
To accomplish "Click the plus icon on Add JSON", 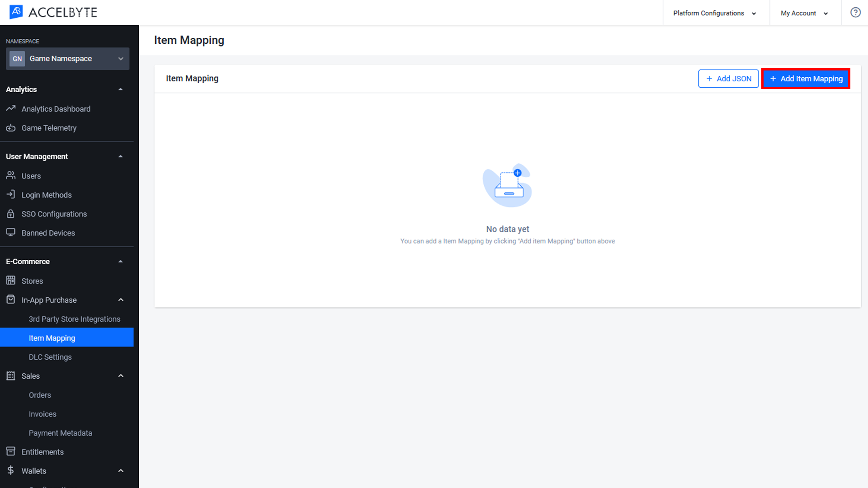I will click(x=709, y=79).
